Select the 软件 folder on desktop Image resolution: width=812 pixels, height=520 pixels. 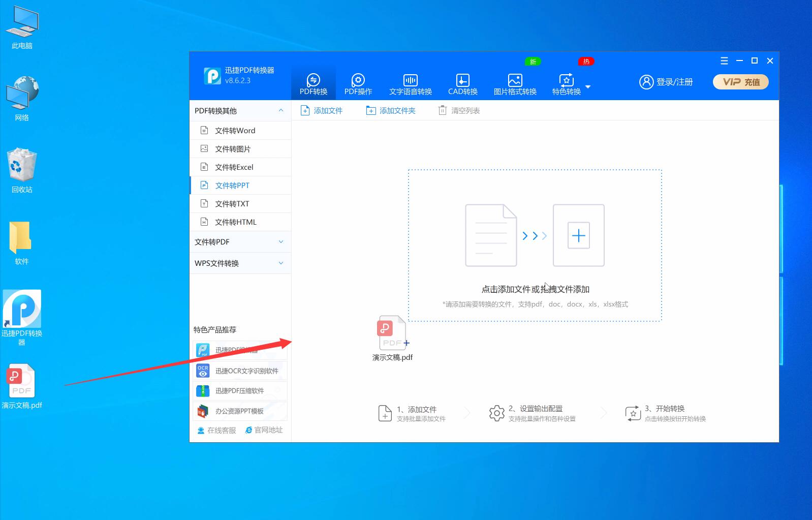tap(22, 242)
